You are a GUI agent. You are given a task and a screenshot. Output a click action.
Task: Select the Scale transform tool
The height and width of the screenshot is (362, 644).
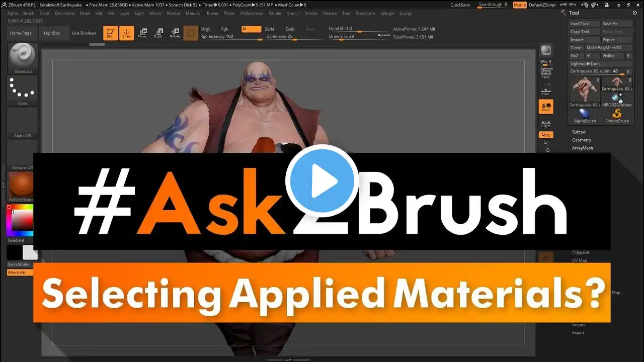[158, 33]
